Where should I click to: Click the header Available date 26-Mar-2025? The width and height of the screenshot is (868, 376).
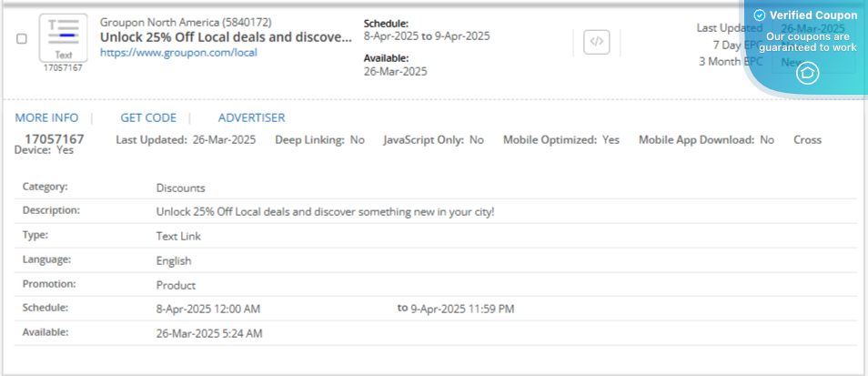(395, 71)
